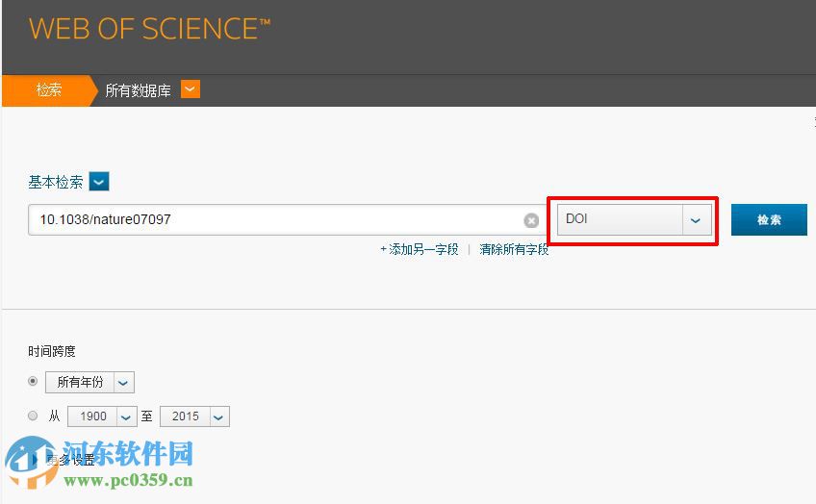Focus the search input with 10.1038/nature07097
816x504 pixels.
[x=287, y=219]
